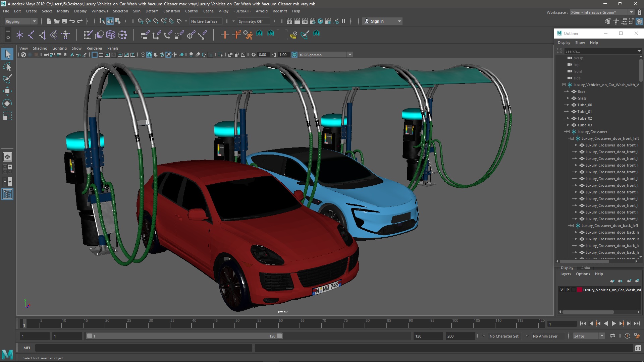Open the Render View clapperboard icon

[x=289, y=21]
